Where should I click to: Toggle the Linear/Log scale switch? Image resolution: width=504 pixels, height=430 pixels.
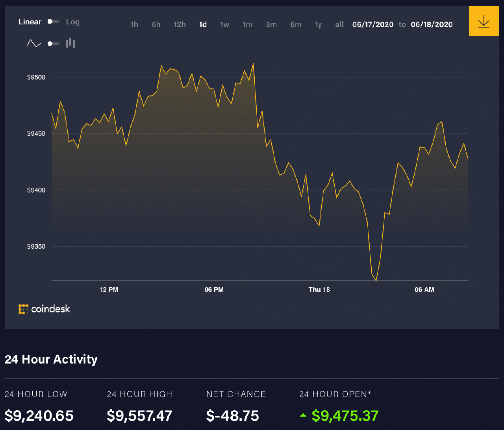point(54,22)
